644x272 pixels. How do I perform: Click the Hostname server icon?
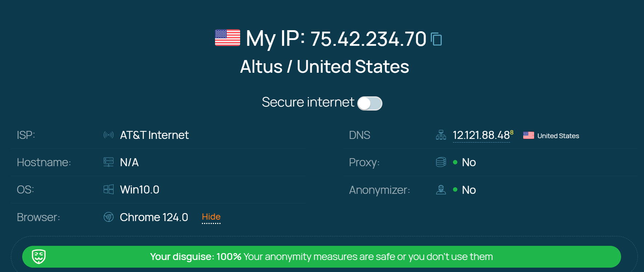(x=108, y=162)
